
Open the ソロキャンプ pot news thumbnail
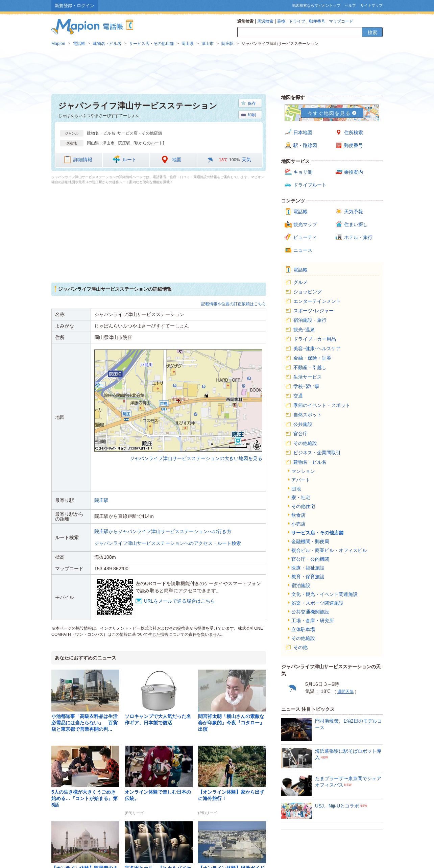tap(159, 691)
